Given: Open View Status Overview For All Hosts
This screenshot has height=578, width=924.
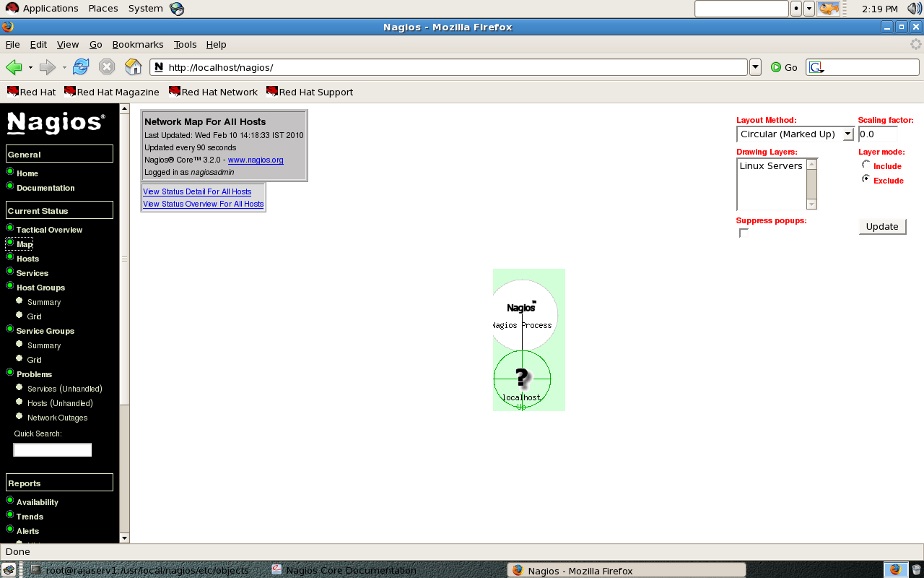Looking at the screenshot, I should pos(204,204).
